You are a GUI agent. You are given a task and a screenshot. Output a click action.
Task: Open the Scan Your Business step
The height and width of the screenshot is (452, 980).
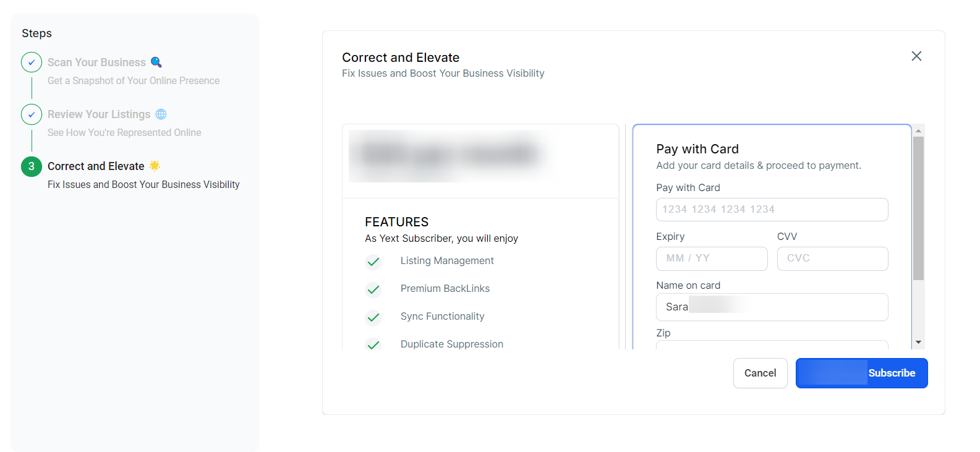pos(96,62)
